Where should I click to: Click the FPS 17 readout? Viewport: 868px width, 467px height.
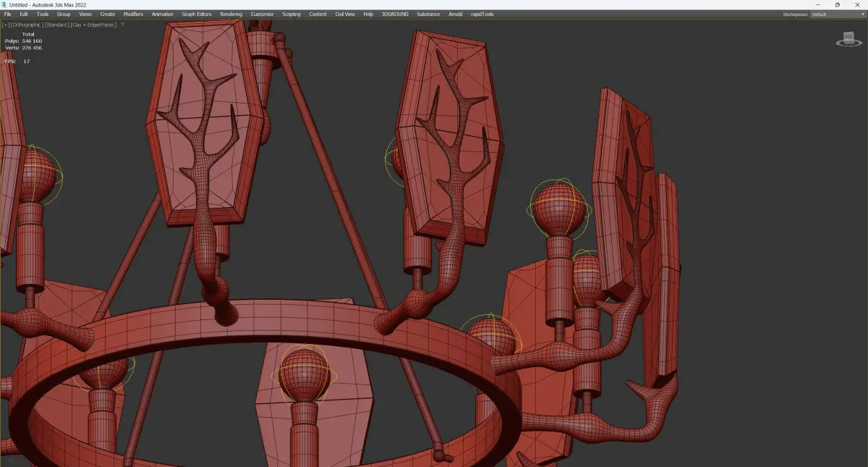tap(17, 61)
